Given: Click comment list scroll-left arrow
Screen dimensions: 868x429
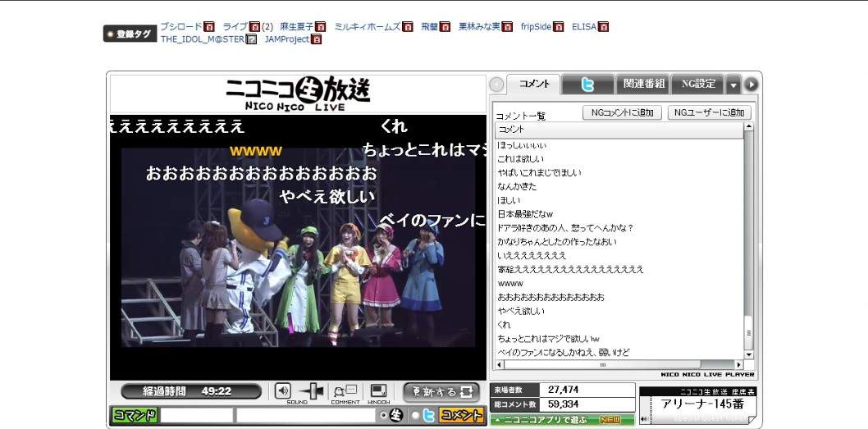Looking at the screenshot, I should coord(500,365).
